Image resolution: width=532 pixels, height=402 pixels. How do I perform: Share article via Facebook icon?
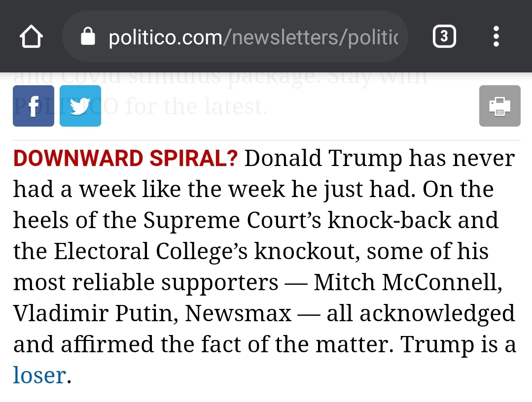point(34,106)
